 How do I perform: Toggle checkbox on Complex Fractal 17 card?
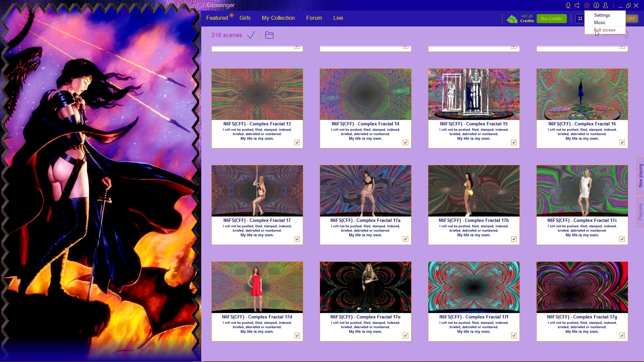[297, 239]
